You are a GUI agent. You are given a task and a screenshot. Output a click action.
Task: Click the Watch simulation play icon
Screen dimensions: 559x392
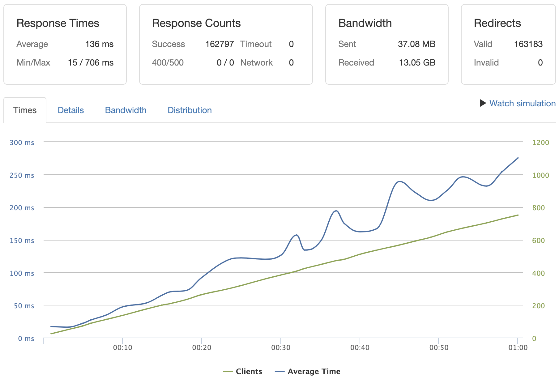(x=483, y=103)
